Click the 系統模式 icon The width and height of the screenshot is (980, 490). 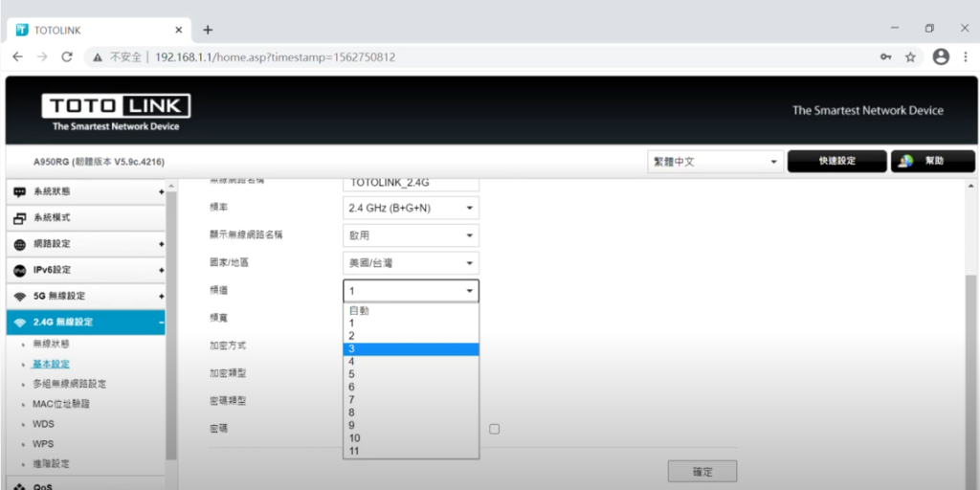pyautogui.click(x=20, y=218)
